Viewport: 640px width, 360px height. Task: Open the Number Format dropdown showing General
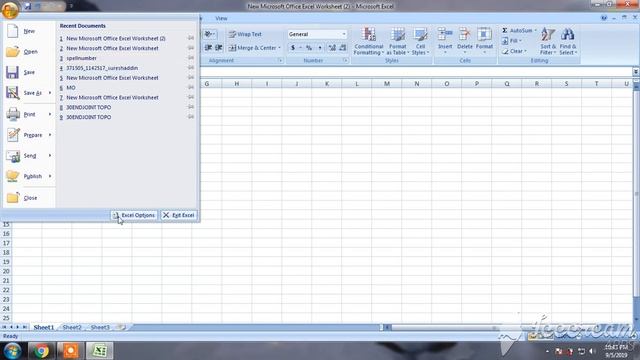click(x=317, y=34)
